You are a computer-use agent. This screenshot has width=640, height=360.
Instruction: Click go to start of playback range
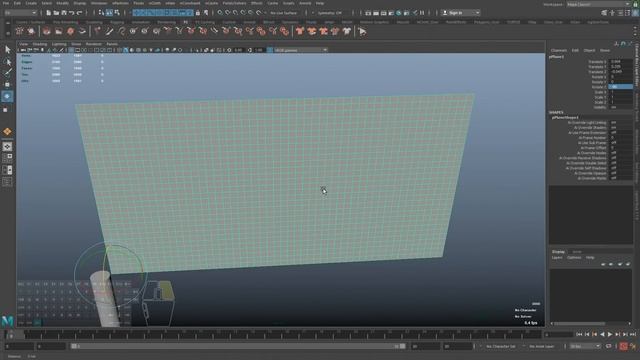[579, 334]
